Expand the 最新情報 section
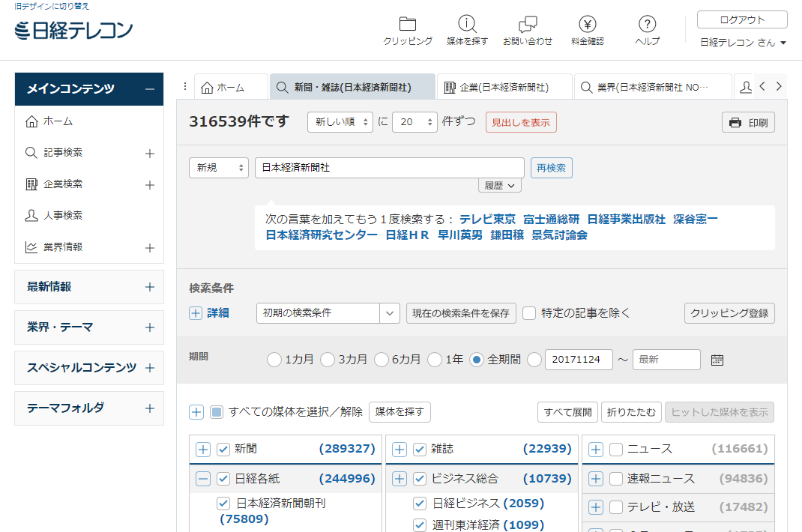Viewport: 802px width, 532px height. pyautogui.click(x=149, y=287)
